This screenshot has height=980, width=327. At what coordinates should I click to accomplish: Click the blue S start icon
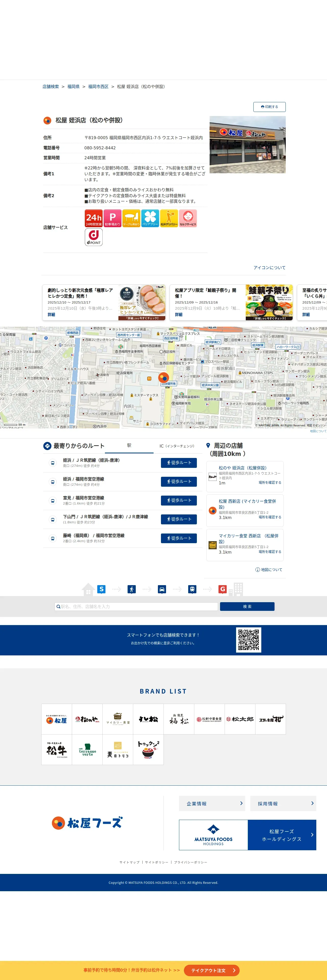tap(101, 589)
